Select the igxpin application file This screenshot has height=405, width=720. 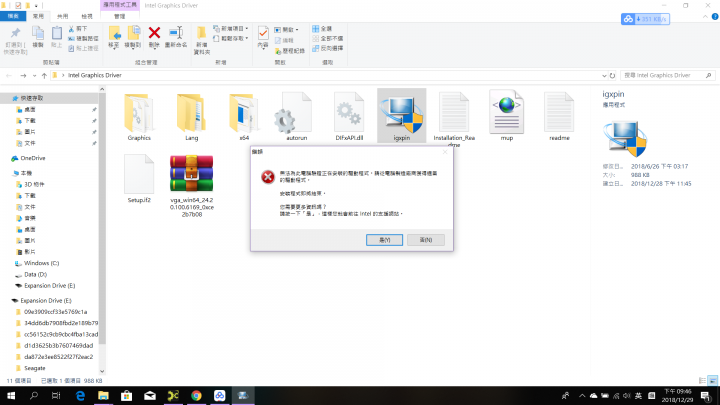tap(402, 116)
